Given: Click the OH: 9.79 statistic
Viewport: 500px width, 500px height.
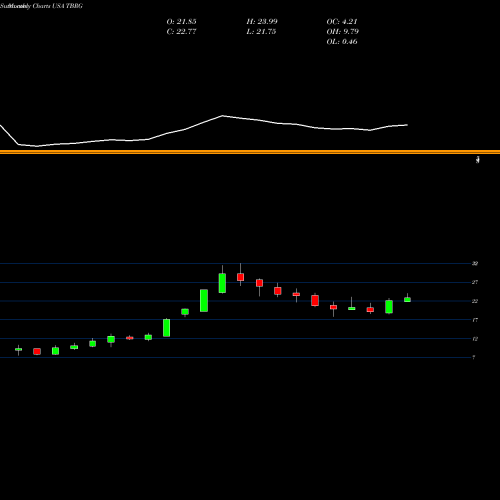Looking at the screenshot, I should 342,32.
